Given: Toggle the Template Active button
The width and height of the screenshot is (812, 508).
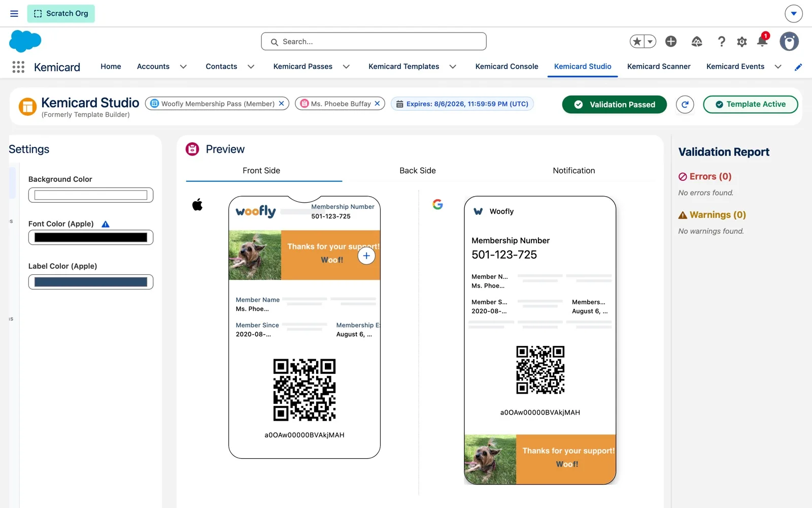Looking at the screenshot, I should tap(750, 104).
